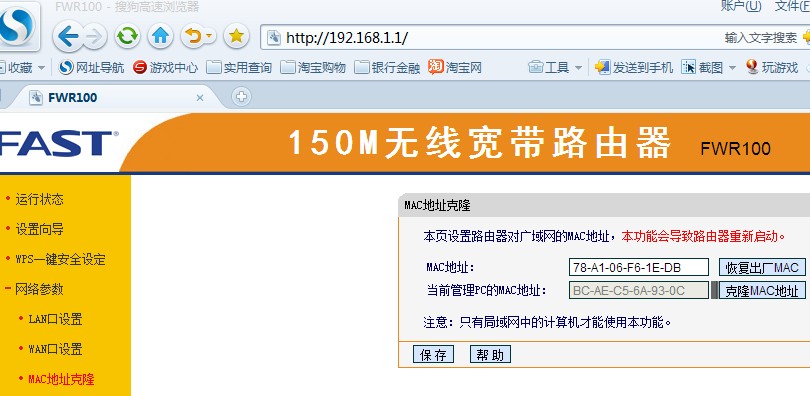Open the 文件 menu
This screenshot has height=396, width=810.
pyautogui.click(x=791, y=6)
